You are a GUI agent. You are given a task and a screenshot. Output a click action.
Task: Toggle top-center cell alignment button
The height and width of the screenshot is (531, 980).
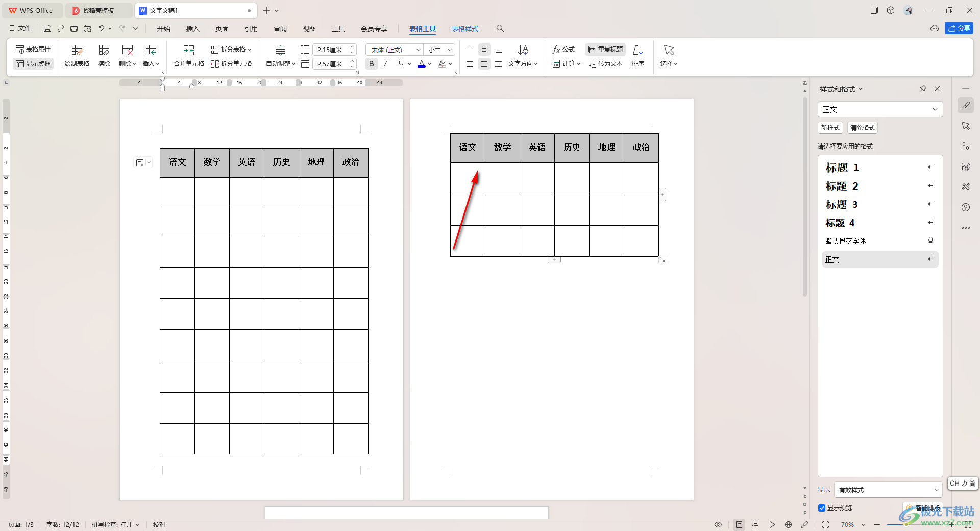[x=484, y=50]
